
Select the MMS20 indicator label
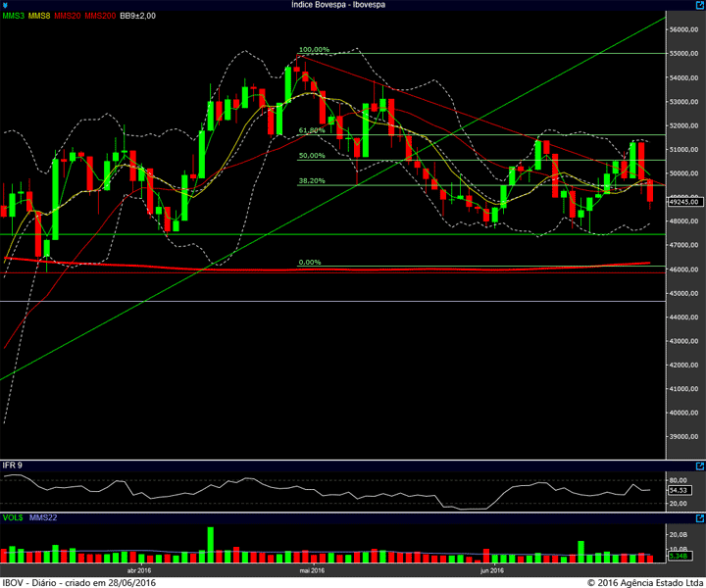[67, 16]
